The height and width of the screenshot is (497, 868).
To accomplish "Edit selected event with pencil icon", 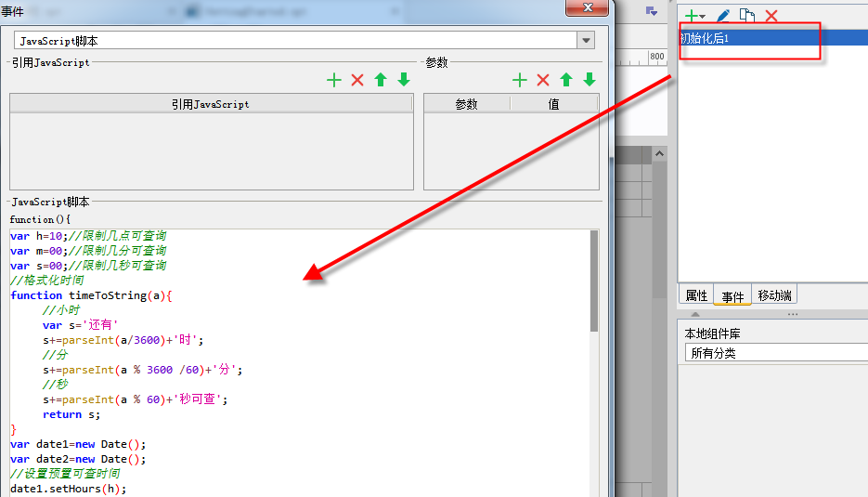I will [x=723, y=16].
